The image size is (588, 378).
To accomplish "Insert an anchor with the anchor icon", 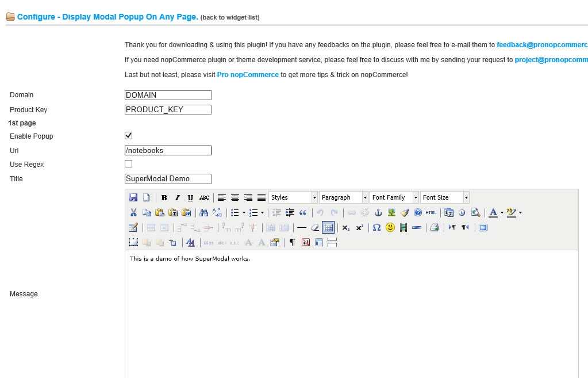I will [x=378, y=212].
